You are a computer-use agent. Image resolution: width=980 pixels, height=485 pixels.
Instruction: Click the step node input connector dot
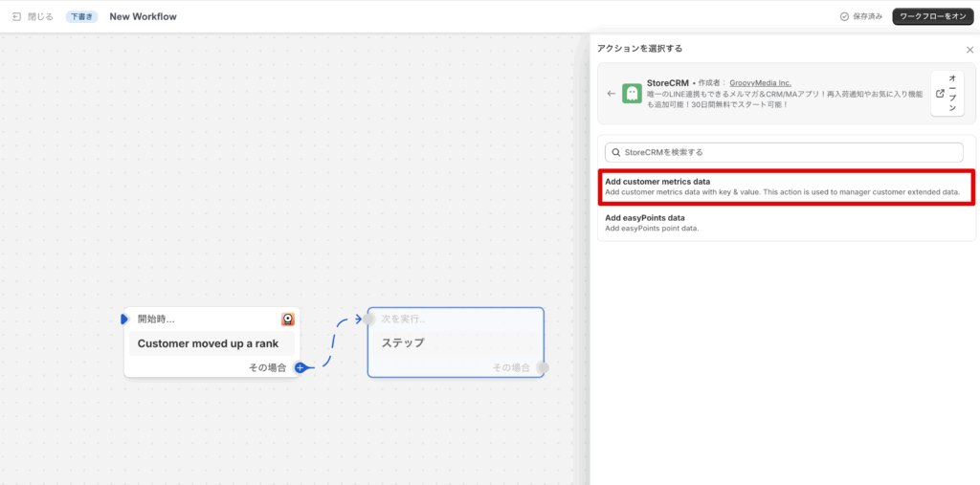click(368, 320)
